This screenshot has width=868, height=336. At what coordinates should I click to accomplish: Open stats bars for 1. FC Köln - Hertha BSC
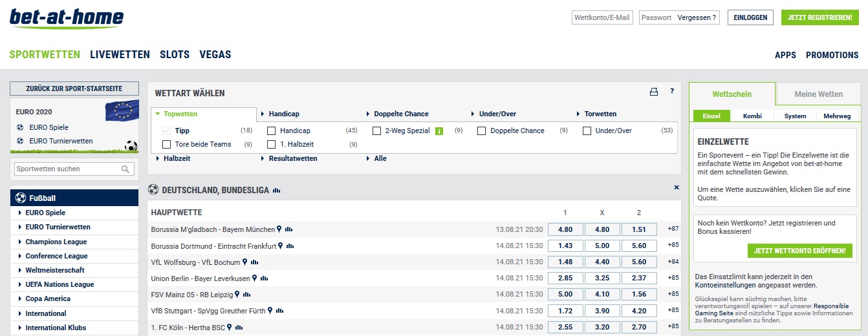tap(239, 328)
